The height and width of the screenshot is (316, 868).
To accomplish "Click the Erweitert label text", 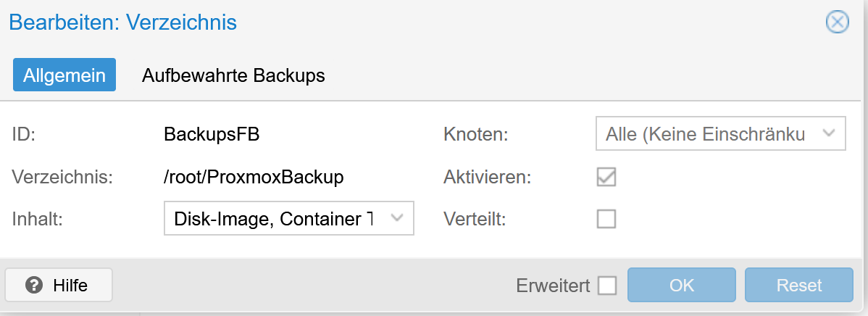I will coord(554,286).
